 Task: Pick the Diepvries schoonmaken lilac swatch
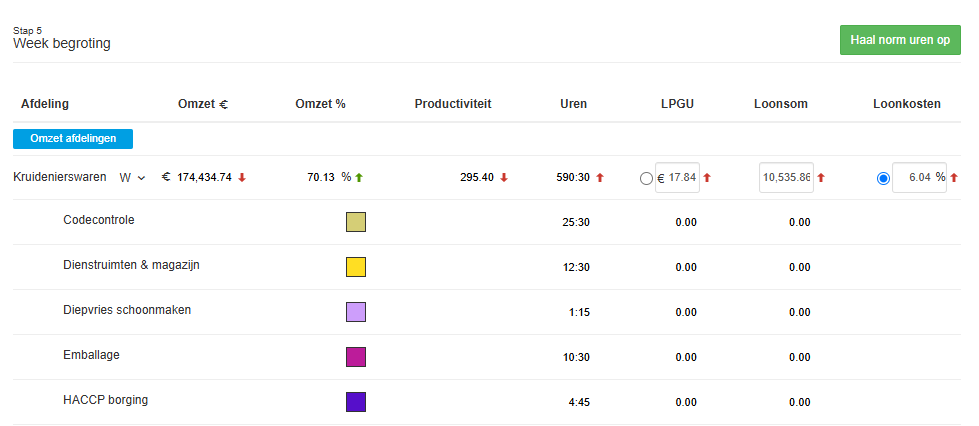(356, 312)
